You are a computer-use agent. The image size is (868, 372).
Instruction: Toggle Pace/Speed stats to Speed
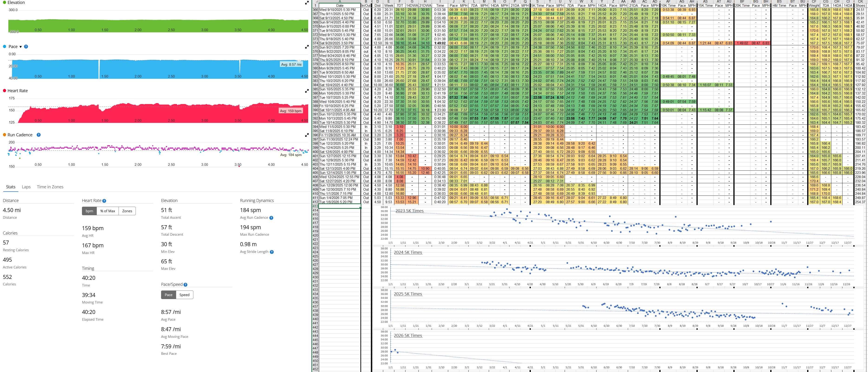pyautogui.click(x=184, y=295)
